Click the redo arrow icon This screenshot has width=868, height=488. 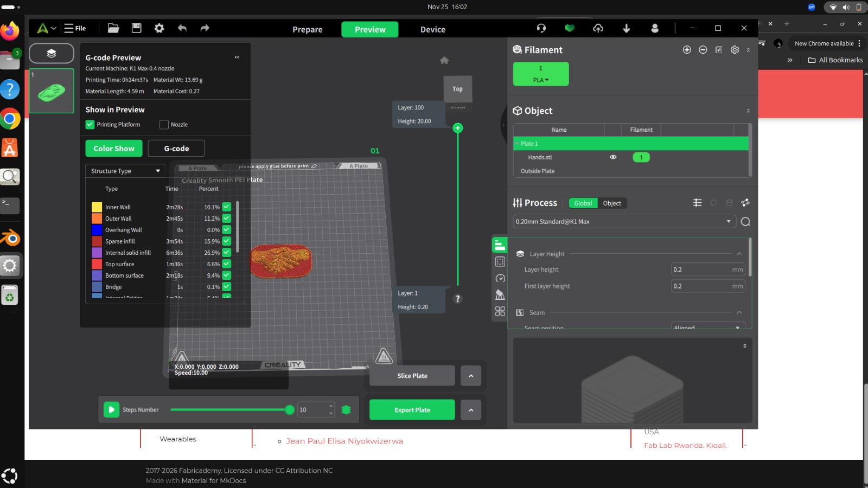(205, 28)
